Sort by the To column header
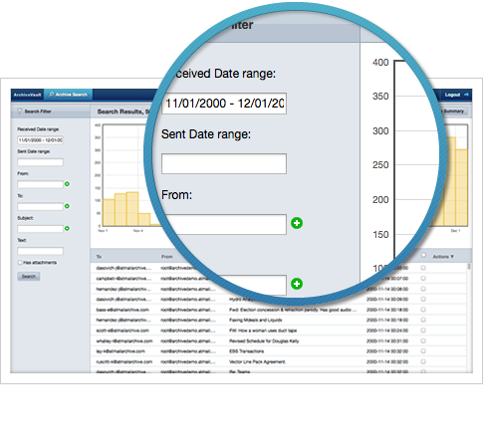The image size is (483, 448). point(99,257)
